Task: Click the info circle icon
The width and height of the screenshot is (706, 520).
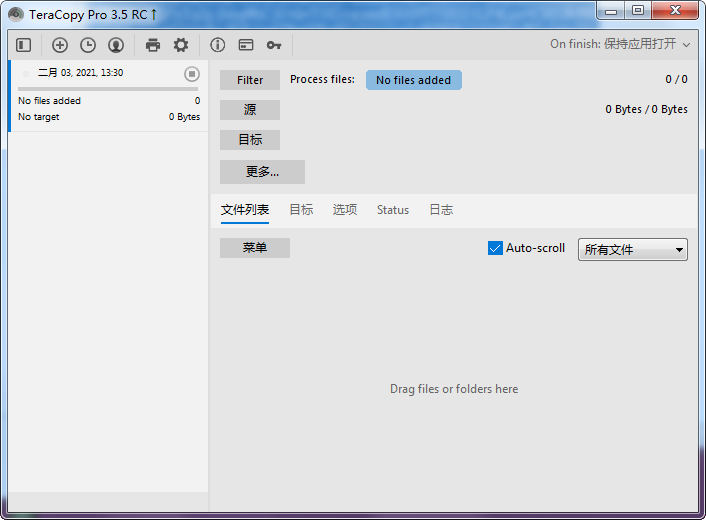Action: (217, 45)
